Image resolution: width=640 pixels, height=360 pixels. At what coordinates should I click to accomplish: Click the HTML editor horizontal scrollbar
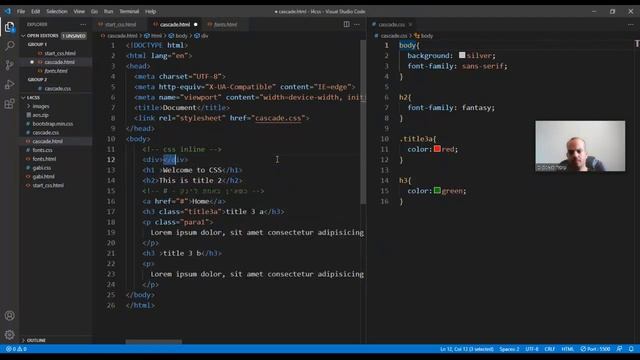tap(153, 342)
